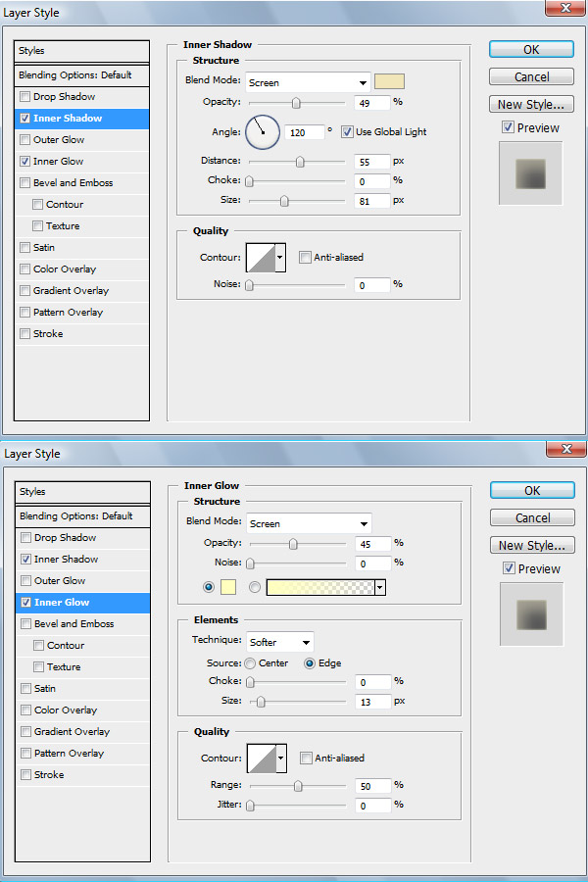Check Outer Glow in the Inner Glow settings dialog
Screen dimensions: 588x882
[25, 580]
